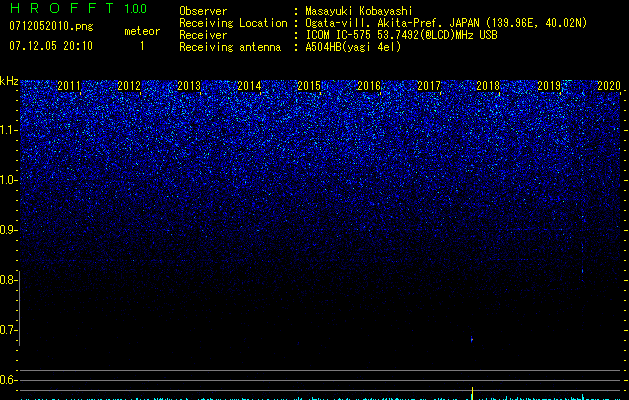Click the receiver value ICOM IC-575
This screenshot has width=629, height=400.
click(x=401, y=35)
